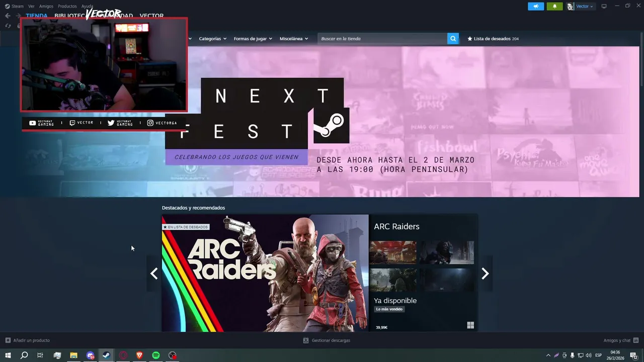Click Celebrando los juegos que vienen label
The height and width of the screenshot is (362, 644).
(x=236, y=157)
